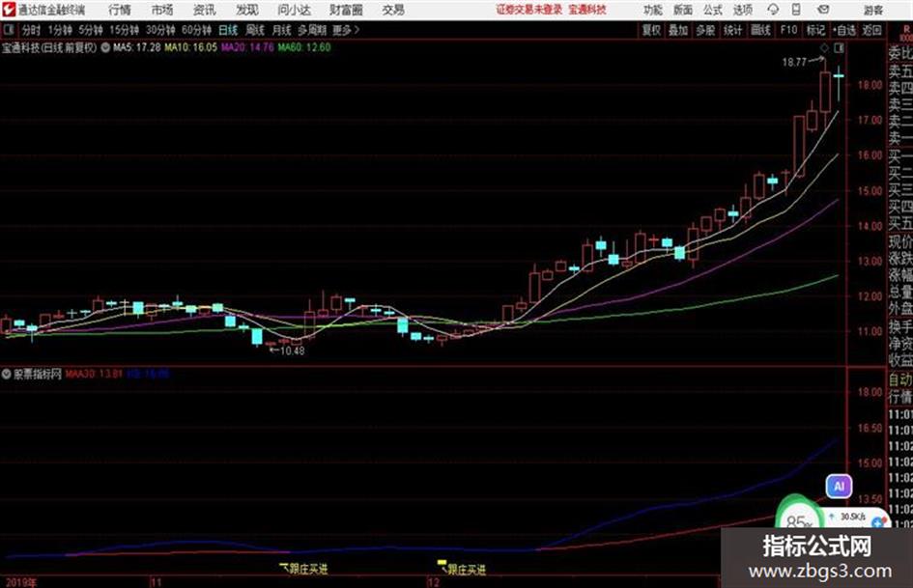Click the 复权 toolbar button
Screen dimensions: 913x588
coord(651,30)
